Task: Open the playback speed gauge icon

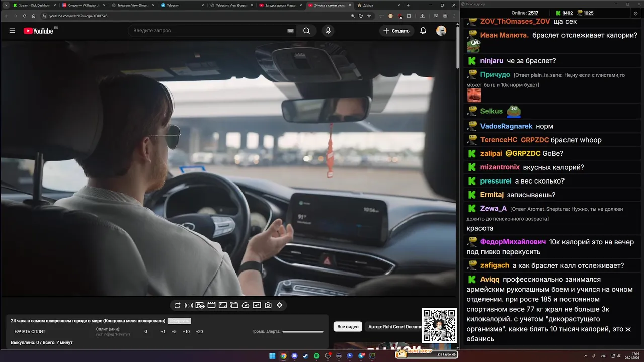Action: coord(246,305)
